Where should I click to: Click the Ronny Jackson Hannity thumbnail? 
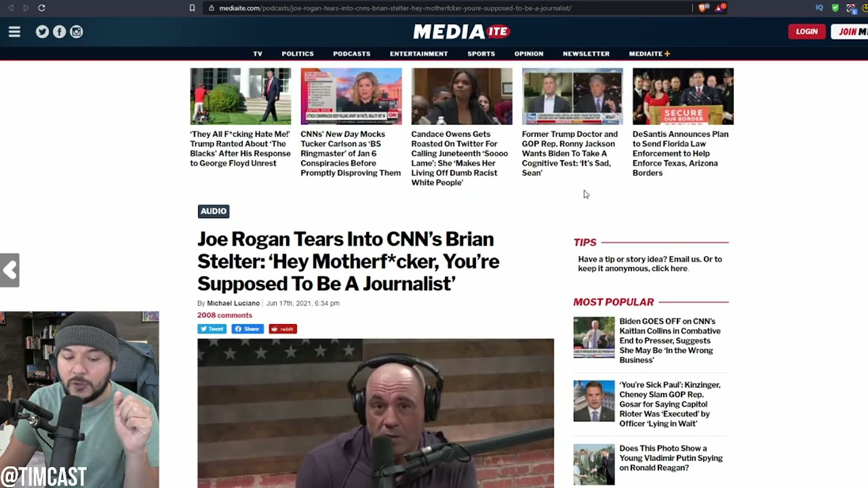[x=572, y=96]
